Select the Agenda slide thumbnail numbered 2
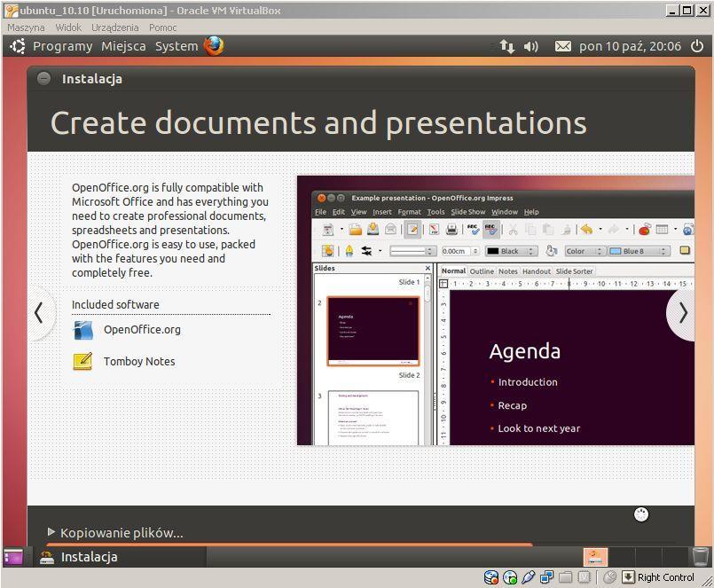The image size is (714, 588). tap(373, 331)
